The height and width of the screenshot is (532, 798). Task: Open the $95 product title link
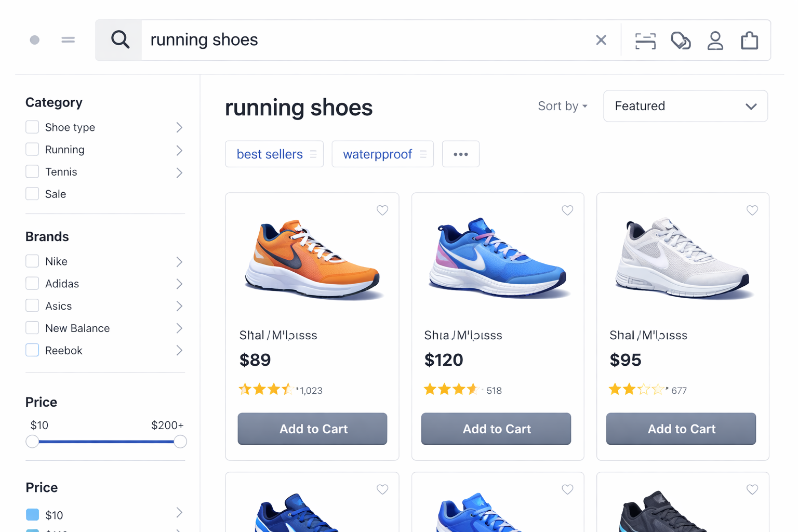coord(648,335)
